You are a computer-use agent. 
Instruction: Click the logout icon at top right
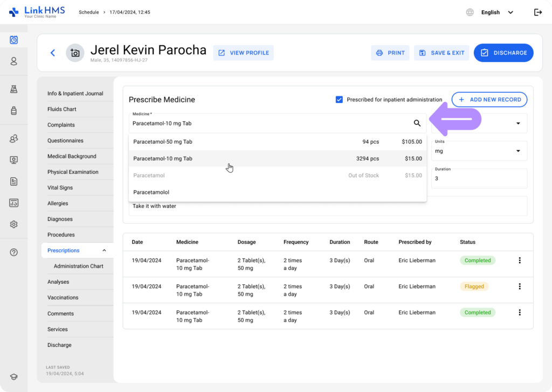point(537,12)
